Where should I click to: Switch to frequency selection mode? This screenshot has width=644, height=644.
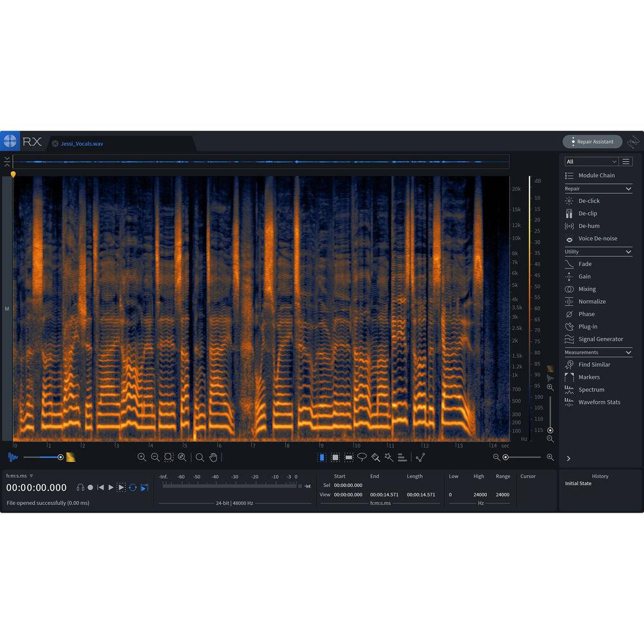[348, 457]
